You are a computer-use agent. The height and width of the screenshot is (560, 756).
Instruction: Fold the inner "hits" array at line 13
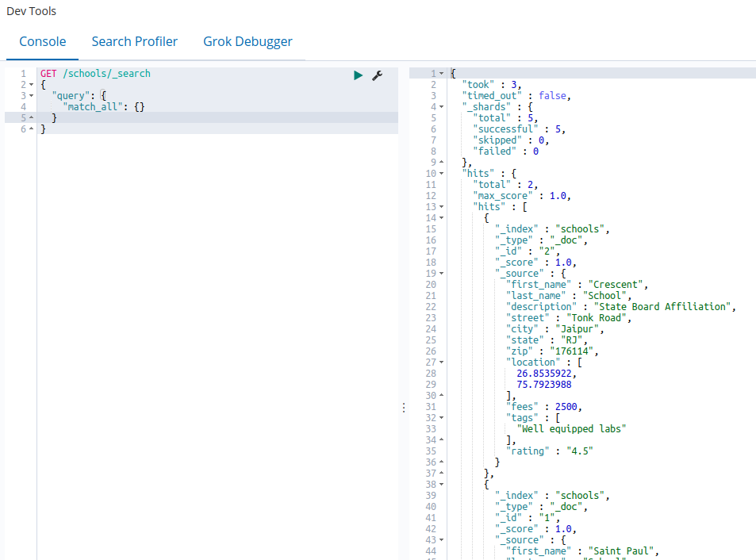tap(441, 207)
